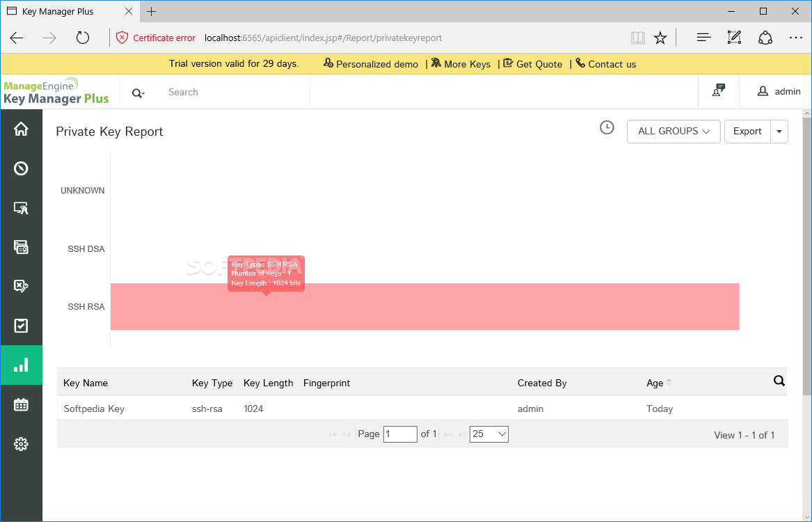Screen dimensions: 812x522
Task: Open the Get Quote link
Action: (x=533, y=64)
